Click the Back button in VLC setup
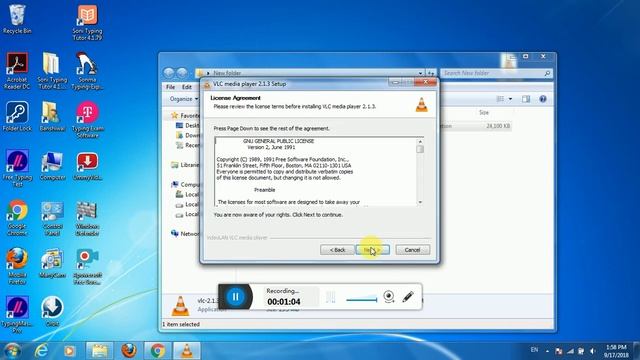The image size is (640, 360). point(337,250)
